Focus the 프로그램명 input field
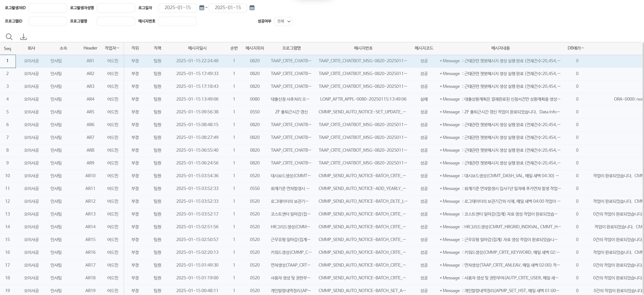Screen dimensions: 644x295 tap(116, 21)
